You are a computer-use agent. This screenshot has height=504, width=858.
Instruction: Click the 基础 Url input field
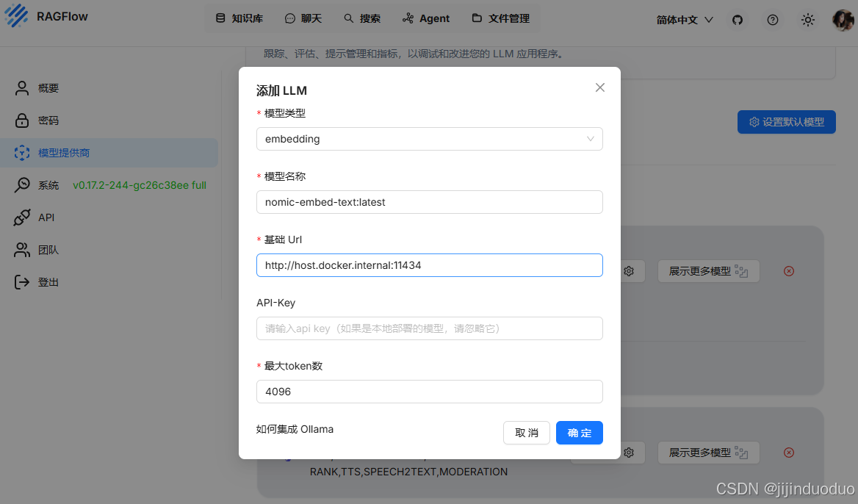[430, 265]
